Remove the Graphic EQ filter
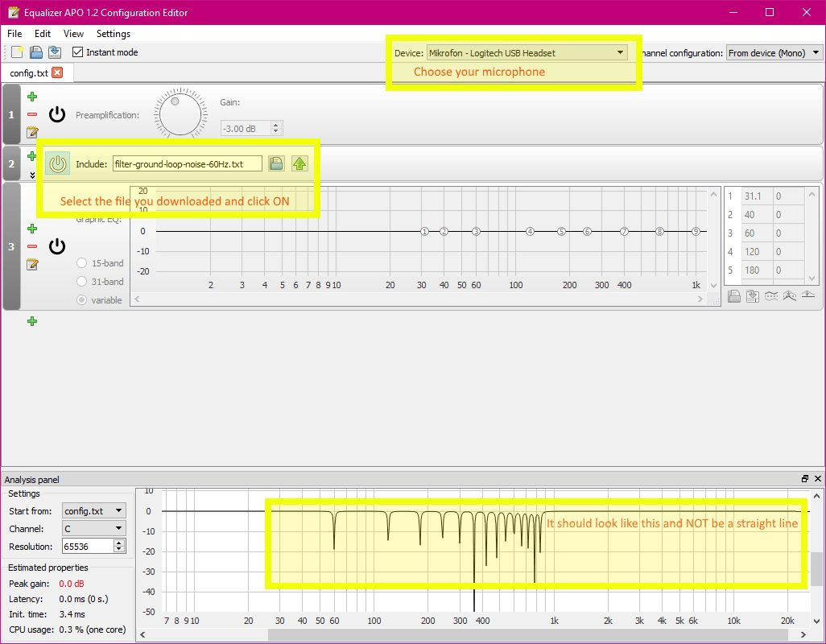The width and height of the screenshot is (826, 644). click(31, 245)
